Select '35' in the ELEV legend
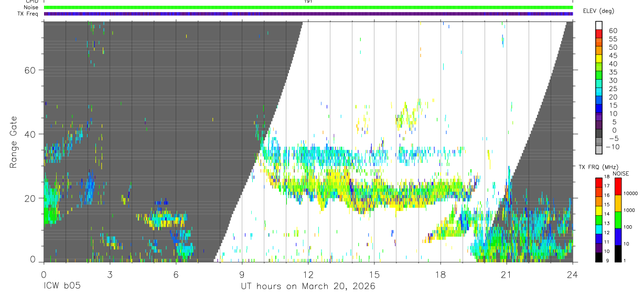Image resolution: width=644 pixels, height=297 pixels. (x=613, y=72)
